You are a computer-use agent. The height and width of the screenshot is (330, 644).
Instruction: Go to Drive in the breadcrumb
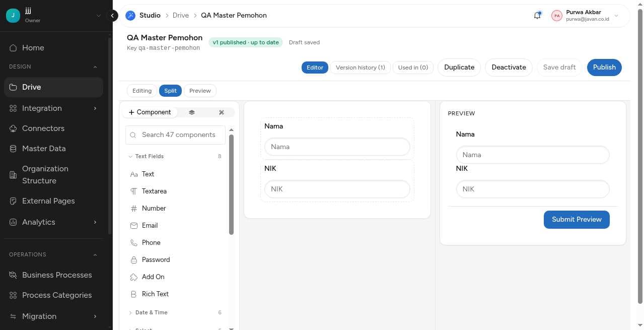(181, 16)
